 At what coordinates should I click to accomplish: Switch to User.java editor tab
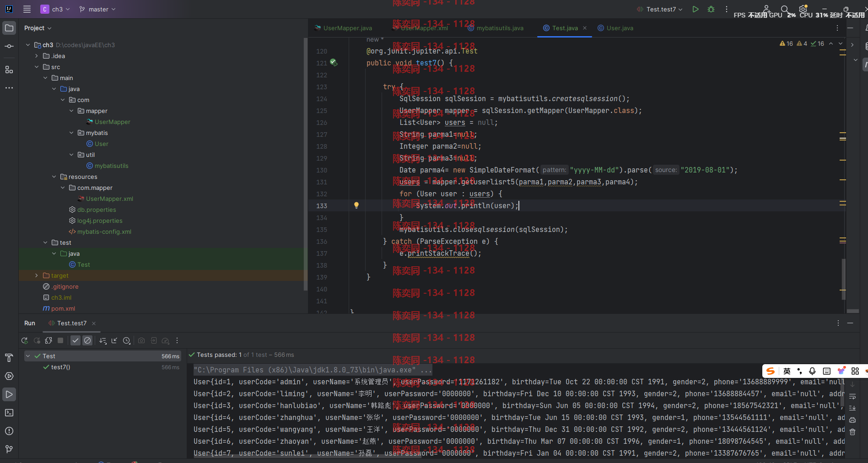click(615, 28)
